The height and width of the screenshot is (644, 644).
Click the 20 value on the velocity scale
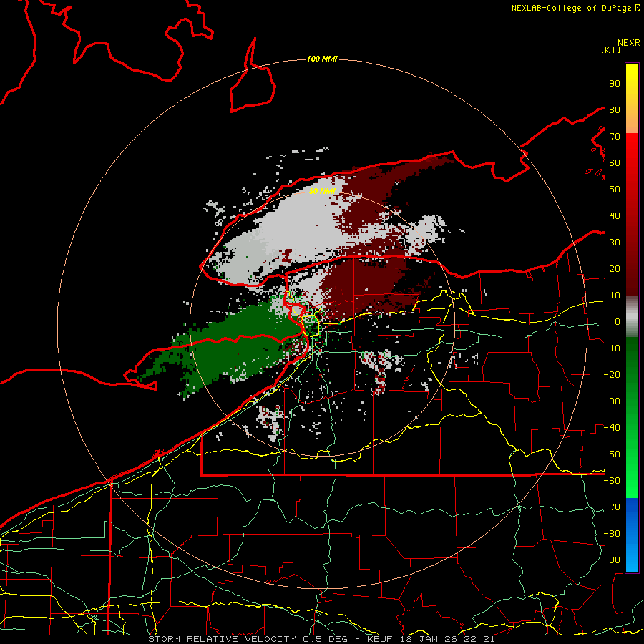[615, 269]
